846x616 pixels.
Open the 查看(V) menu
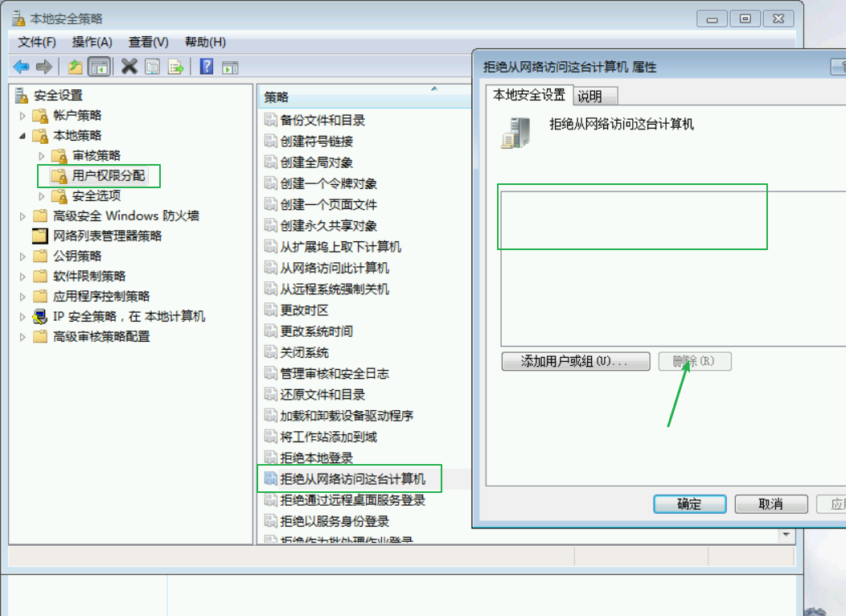click(149, 42)
